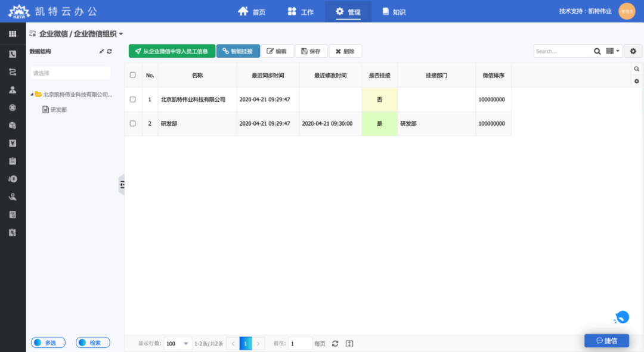644x352 pixels.
Task: Open the yen clipboard sidebar icon at bottom
Action: tap(13, 233)
